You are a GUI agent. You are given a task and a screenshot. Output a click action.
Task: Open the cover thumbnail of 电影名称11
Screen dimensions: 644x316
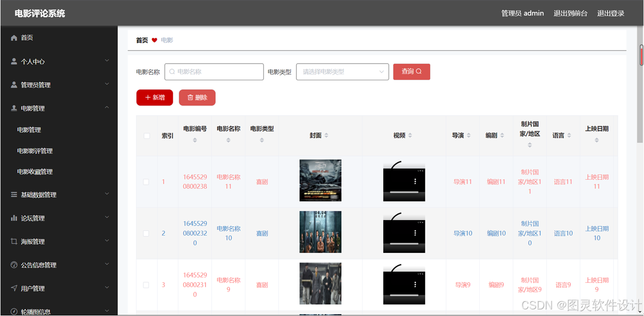tap(320, 180)
